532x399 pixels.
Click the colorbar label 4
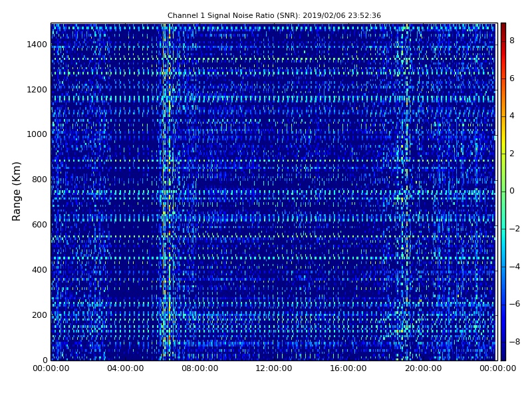tap(512, 116)
